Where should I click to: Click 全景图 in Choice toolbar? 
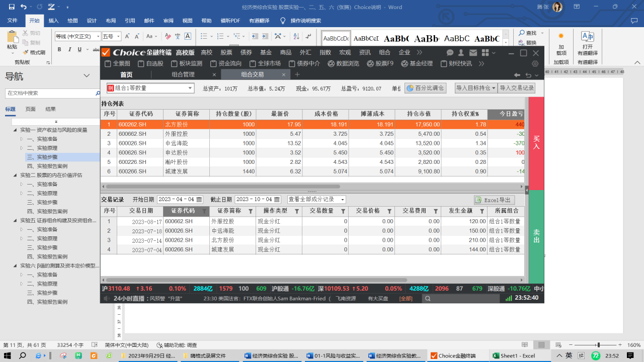click(x=117, y=64)
